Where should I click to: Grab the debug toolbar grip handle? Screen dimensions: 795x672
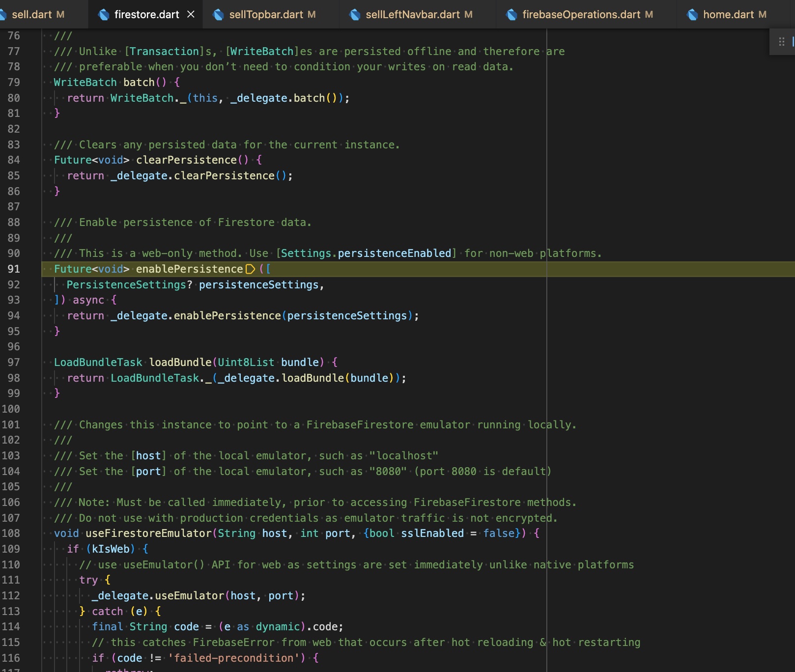point(781,42)
